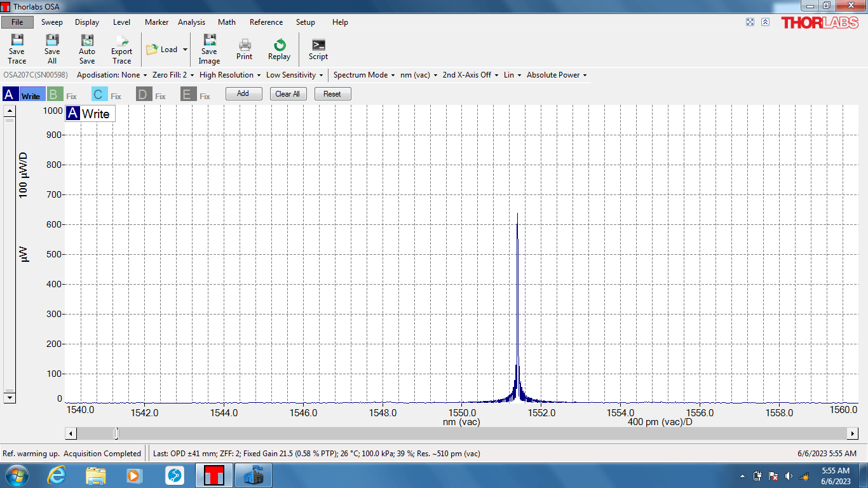Open the Windows Start button
This screenshot has width=868, height=488.
click(16, 475)
